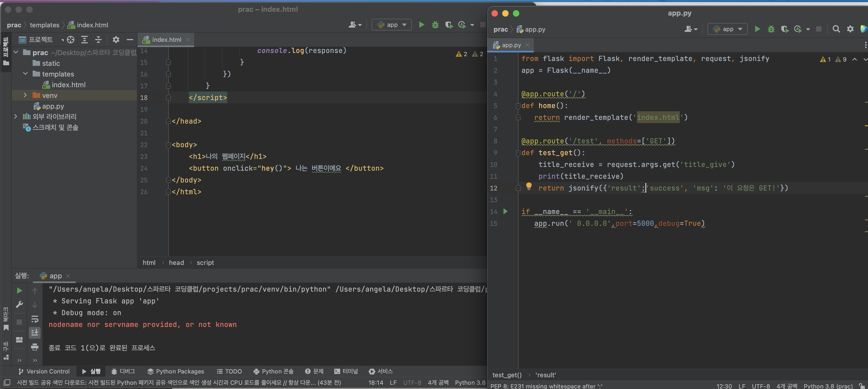Open Search Everywhere magnifier in app.py window
The height and width of the screenshot is (389, 868).
(x=836, y=29)
